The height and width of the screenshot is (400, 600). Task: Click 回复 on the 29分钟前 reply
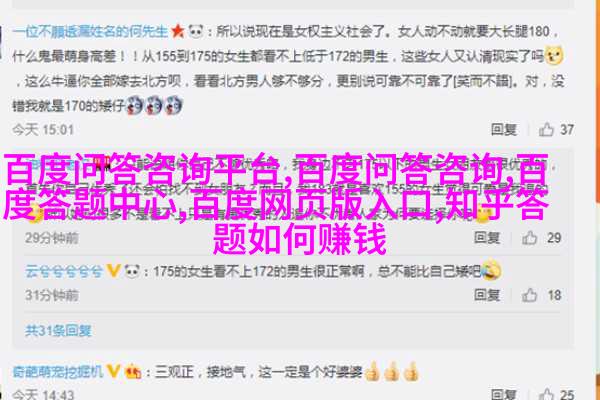487,238
